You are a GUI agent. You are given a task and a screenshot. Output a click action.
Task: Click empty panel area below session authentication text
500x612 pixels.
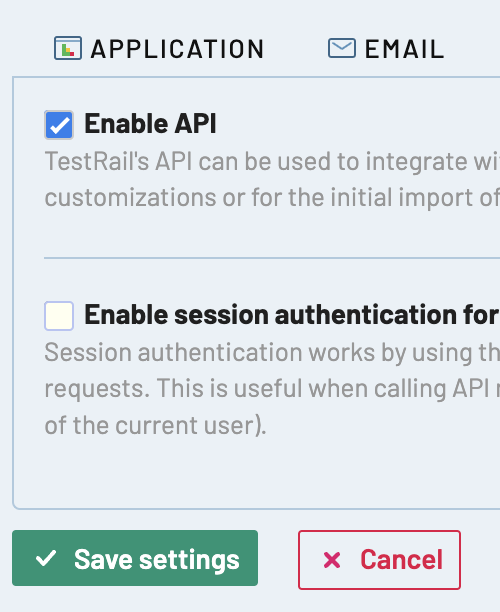coord(258,472)
